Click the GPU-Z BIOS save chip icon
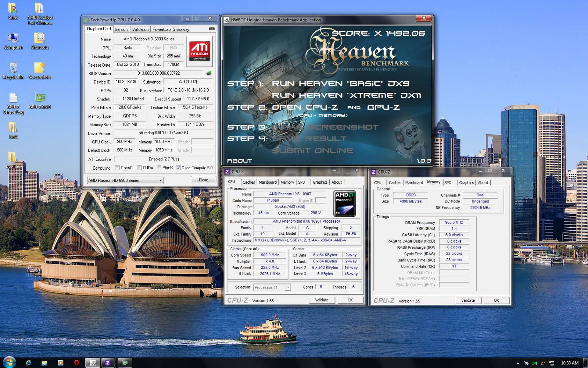The width and height of the screenshot is (588, 368). 209,73
